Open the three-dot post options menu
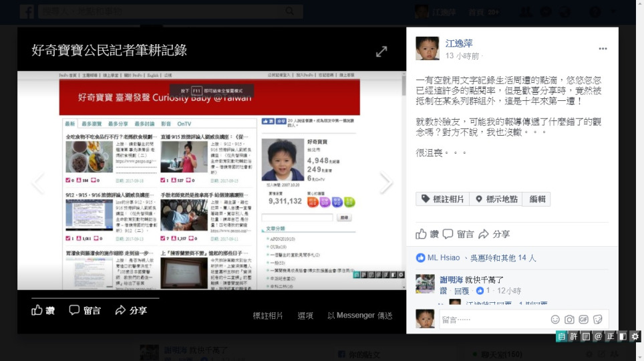 [x=603, y=49]
